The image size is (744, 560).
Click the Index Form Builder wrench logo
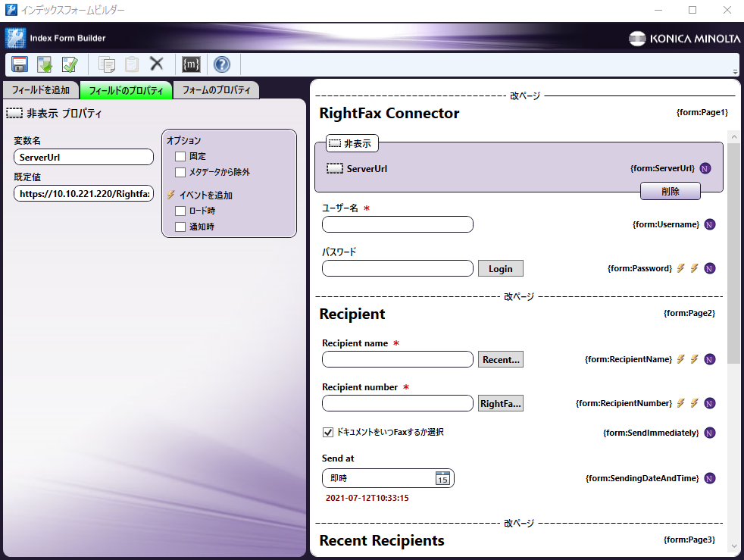pos(15,38)
